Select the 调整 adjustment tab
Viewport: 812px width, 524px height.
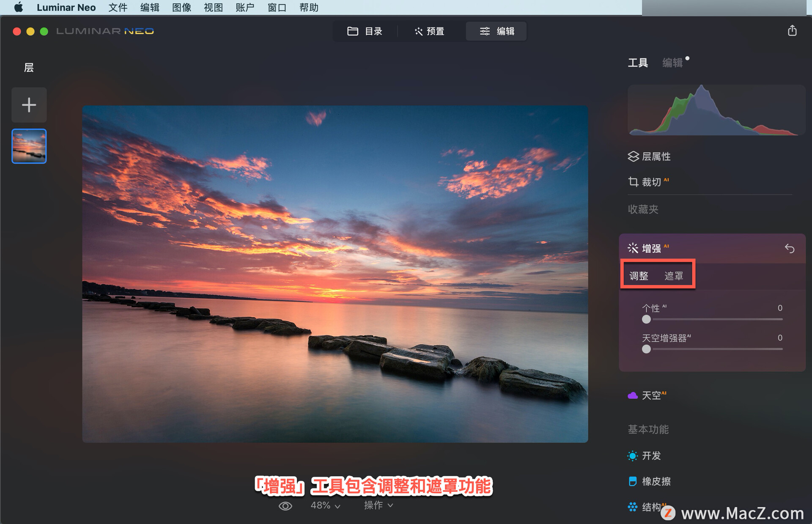[x=639, y=276]
